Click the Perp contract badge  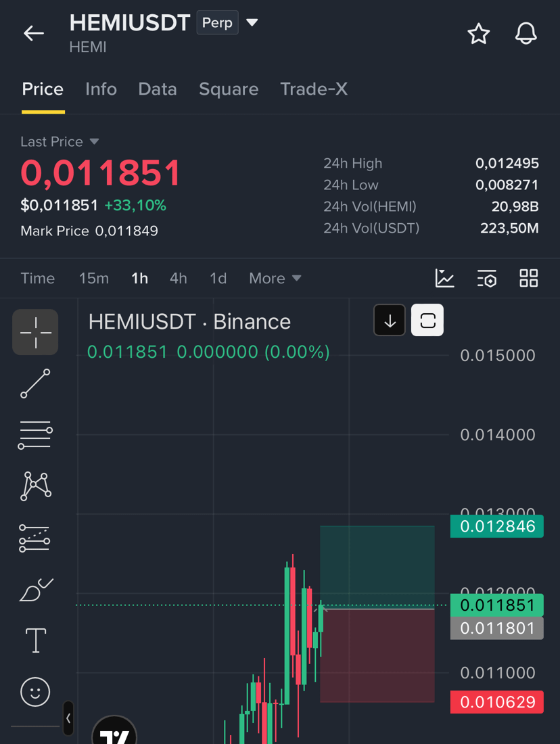click(217, 22)
